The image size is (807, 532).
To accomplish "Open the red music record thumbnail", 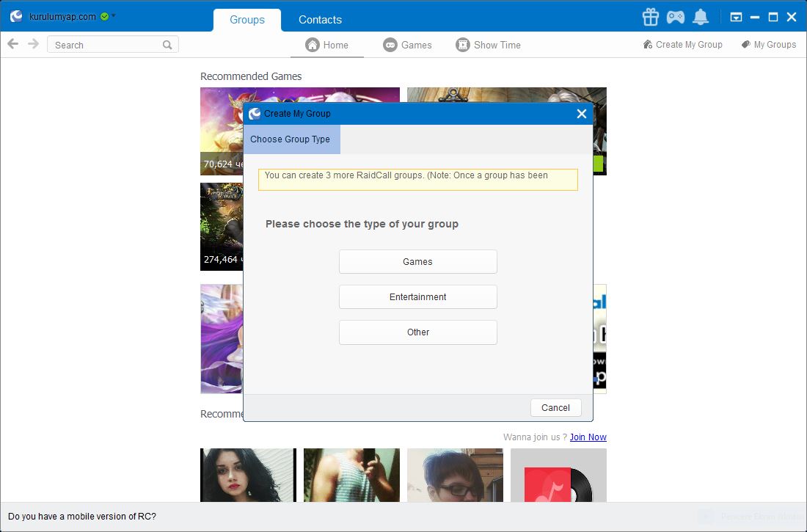I will tap(558, 475).
